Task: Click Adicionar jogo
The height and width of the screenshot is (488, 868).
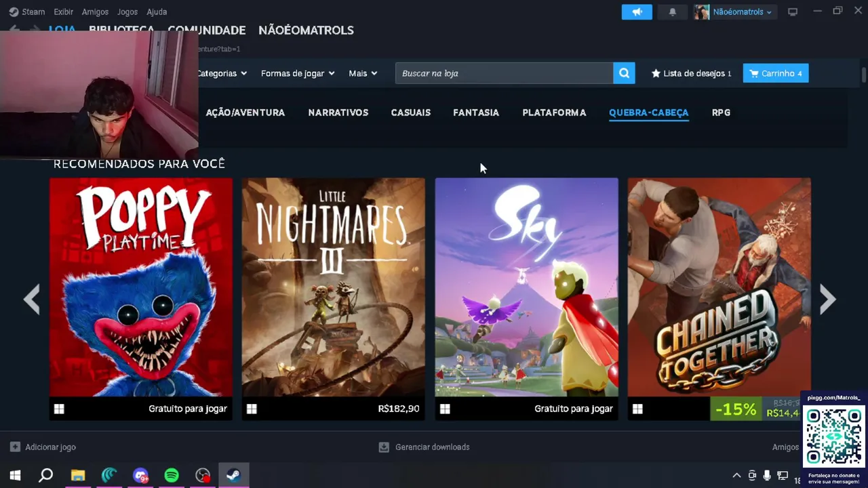Action: coord(43,447)
